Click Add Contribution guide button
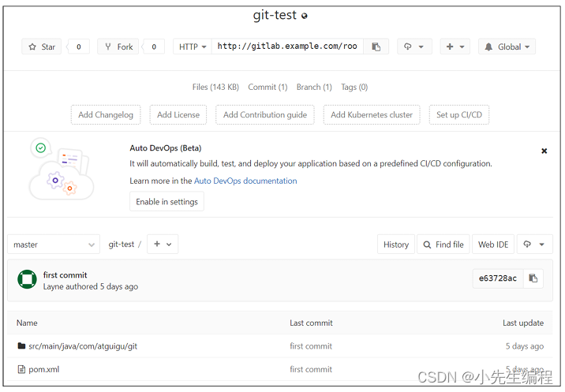The image size is (565, 392). 265,115
